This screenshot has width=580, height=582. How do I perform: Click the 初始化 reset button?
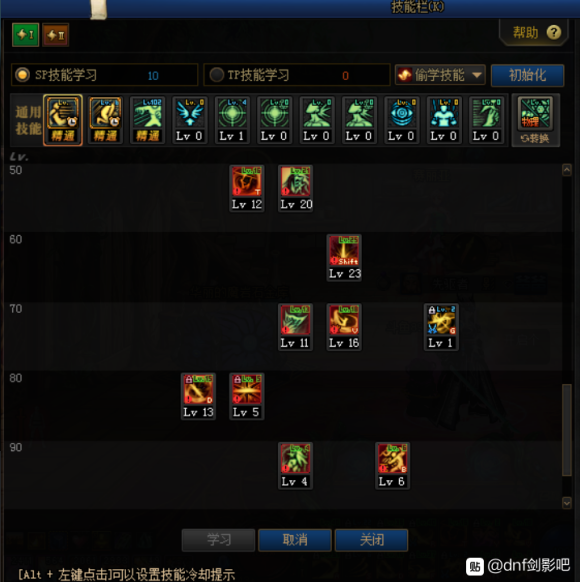[x=527, y=75]
